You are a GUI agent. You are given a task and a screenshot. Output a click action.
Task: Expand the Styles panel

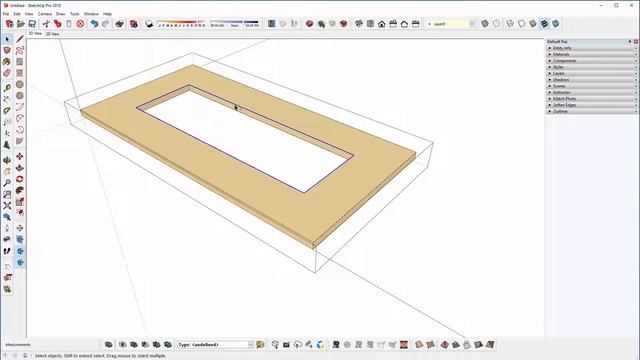click(592, 67)
